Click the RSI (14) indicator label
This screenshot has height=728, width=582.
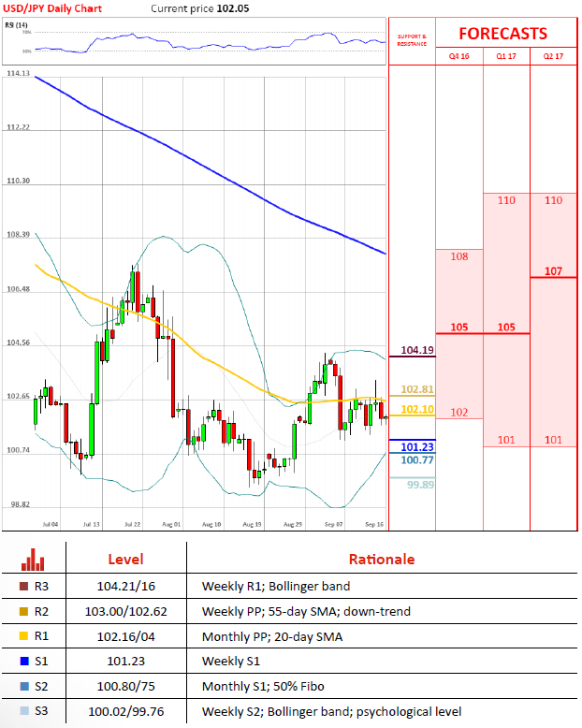[x=16, y=25]
